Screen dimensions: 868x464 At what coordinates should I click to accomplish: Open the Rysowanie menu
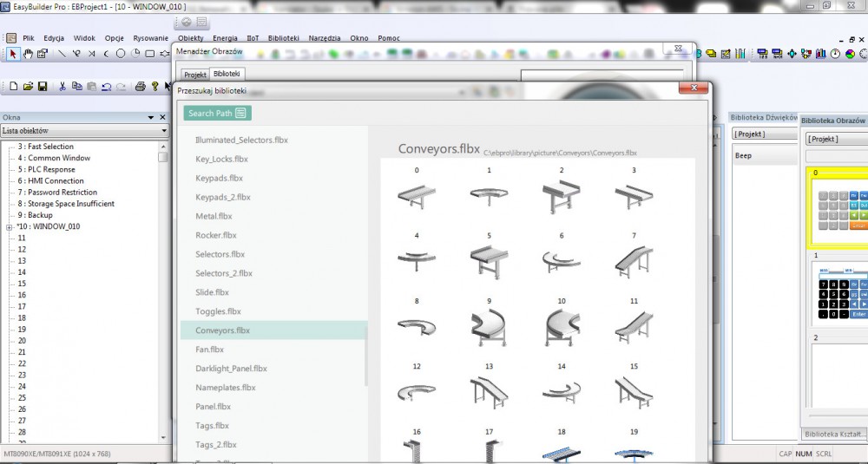[150, 38]
